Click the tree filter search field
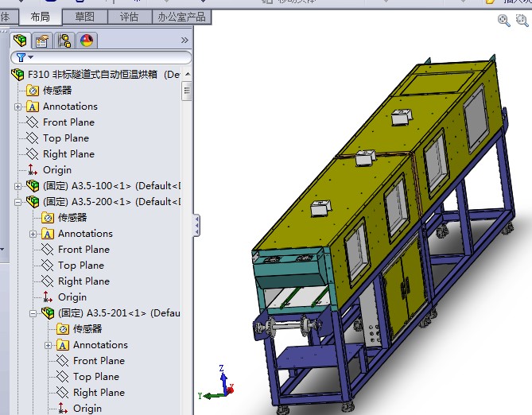The image size is (532, 415). tap(101, 57)
